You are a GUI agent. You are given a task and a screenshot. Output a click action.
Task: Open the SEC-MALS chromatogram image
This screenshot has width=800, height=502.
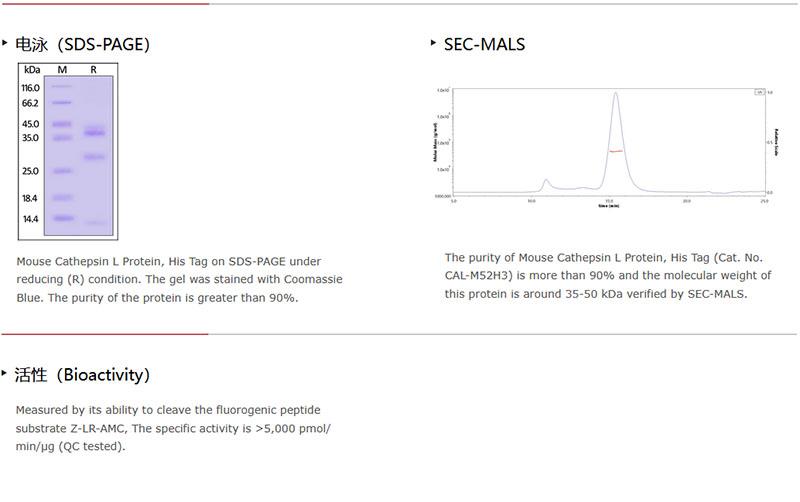[607, 145]
